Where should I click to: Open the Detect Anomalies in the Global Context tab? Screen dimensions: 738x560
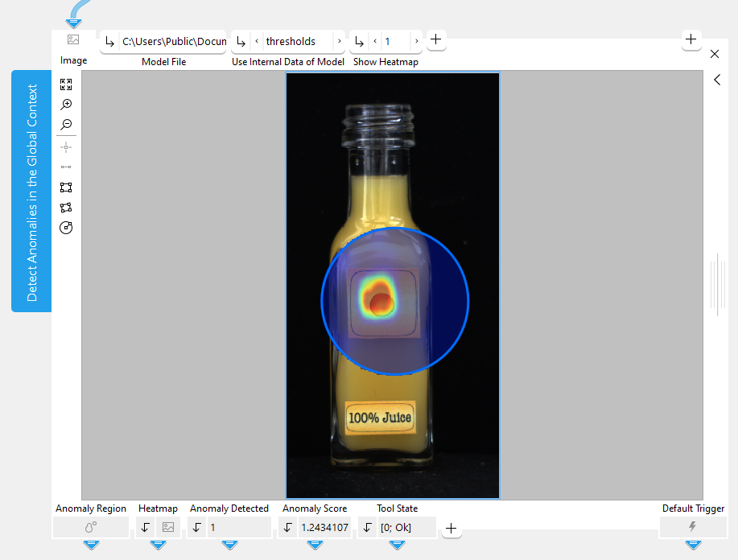coord(32,191)
